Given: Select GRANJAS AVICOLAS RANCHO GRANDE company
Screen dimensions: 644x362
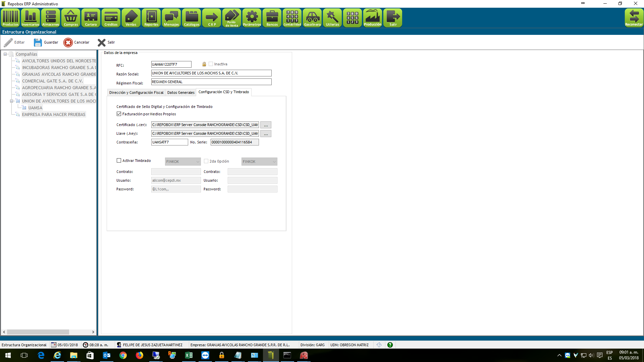Looking at the screenshot, I should pos(59,74).
